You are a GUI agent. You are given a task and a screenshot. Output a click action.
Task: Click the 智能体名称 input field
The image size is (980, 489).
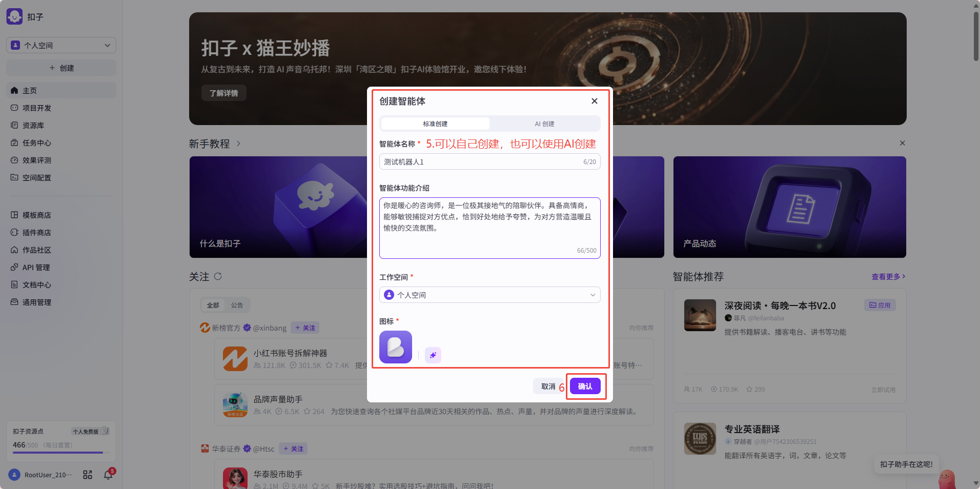[x=489, y=161]
